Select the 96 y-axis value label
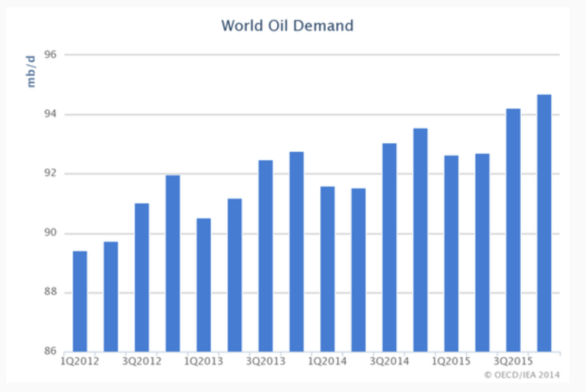586x392 pixels. [x=50, y=55]
